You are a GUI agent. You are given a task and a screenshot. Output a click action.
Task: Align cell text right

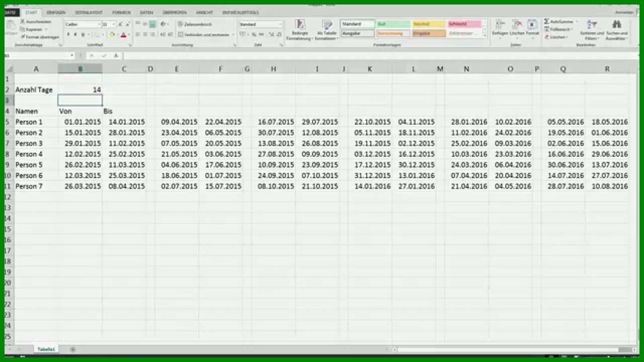click(152, 35)
